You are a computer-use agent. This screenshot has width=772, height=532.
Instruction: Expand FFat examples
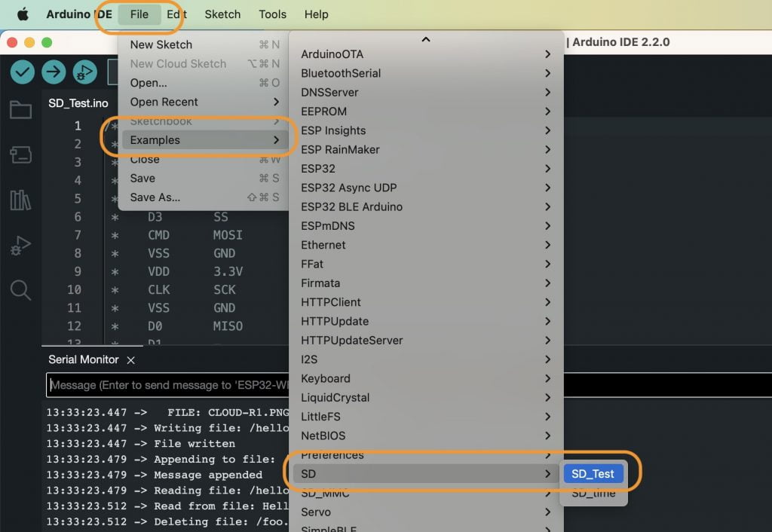click(x=426, y=264)
